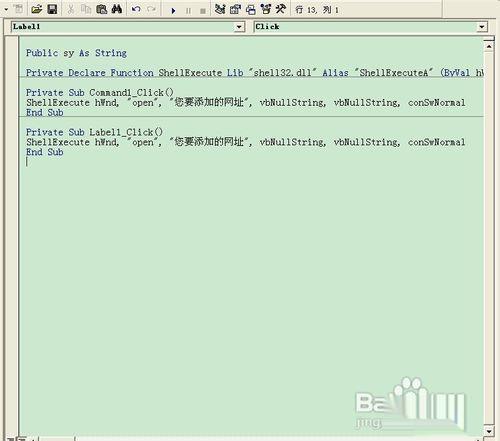Click the line 'Private Sub Command1_Click()'

(100, 93)
